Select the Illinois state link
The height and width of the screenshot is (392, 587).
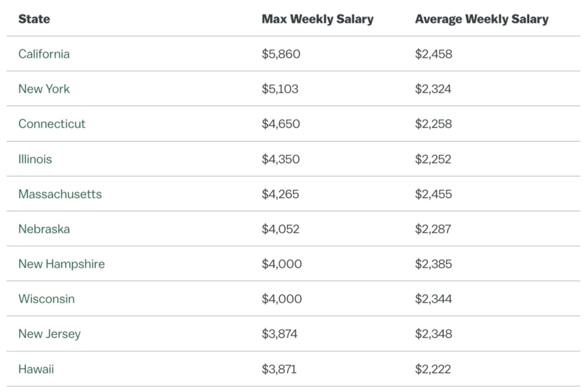tap(35, 159)
